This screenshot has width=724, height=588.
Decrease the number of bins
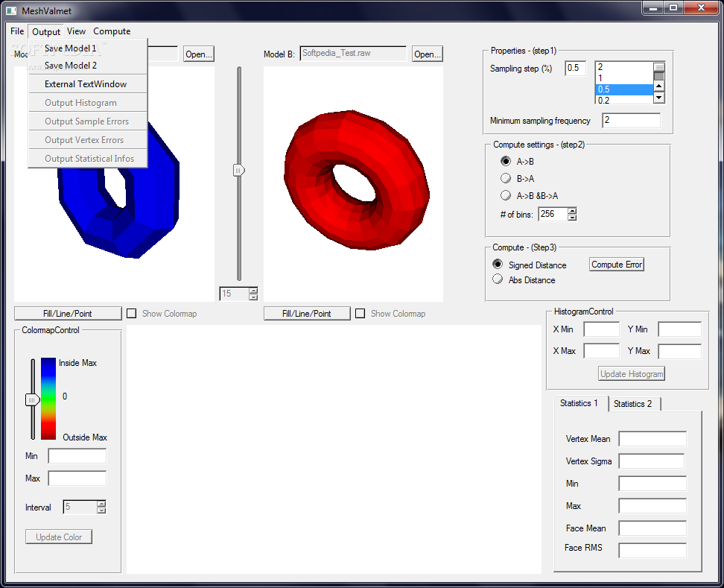[572, 218]
